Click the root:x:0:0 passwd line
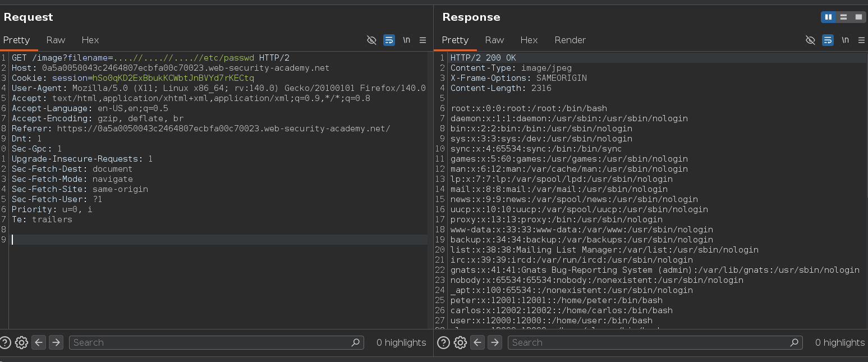This screenshot has height=362, width=868. tap(529, 108)
